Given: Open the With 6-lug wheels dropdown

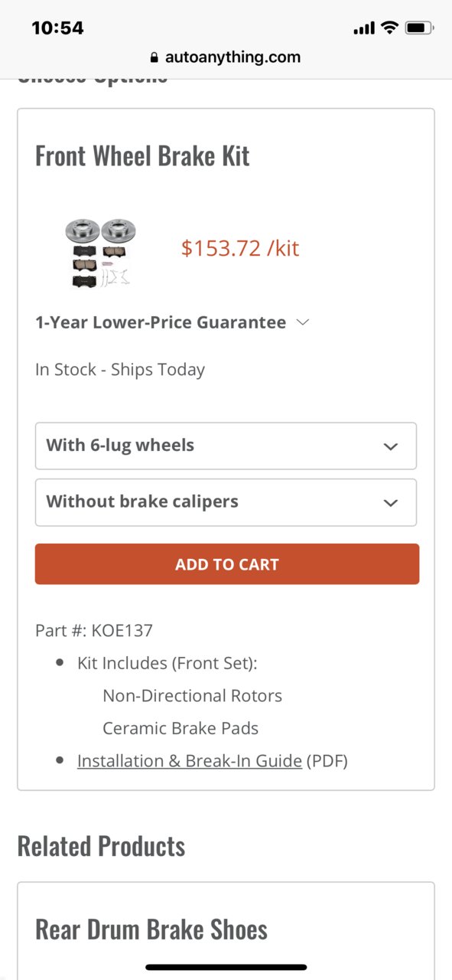Looking at the screenshot, I should coord(226,446).
